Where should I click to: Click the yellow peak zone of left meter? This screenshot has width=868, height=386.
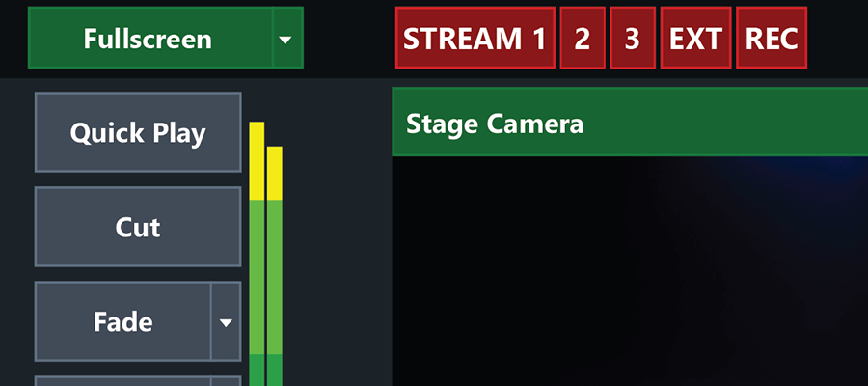click(257, 160)
